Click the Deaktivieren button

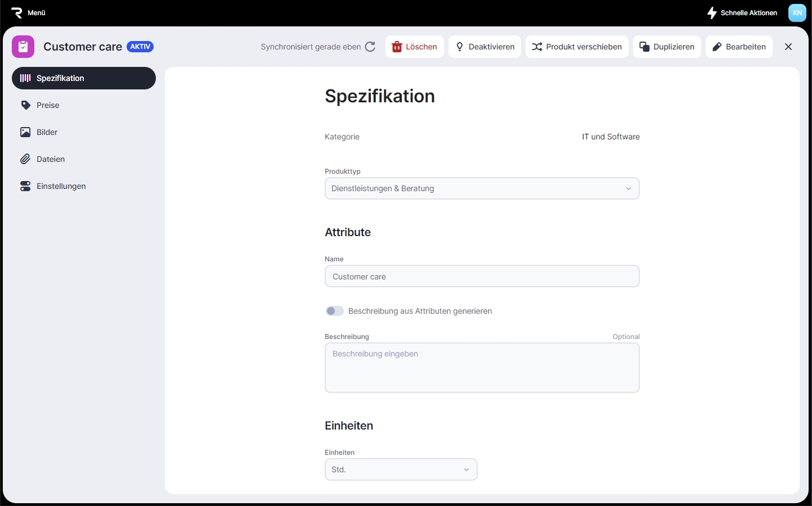tap(484, 47)
